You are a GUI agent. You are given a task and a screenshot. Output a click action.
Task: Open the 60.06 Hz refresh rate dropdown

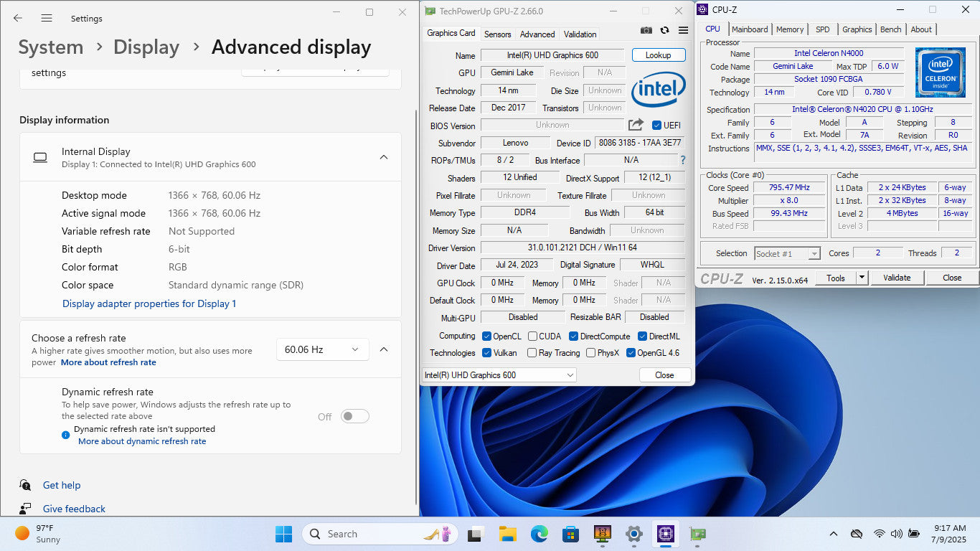[x=322, y=349]
